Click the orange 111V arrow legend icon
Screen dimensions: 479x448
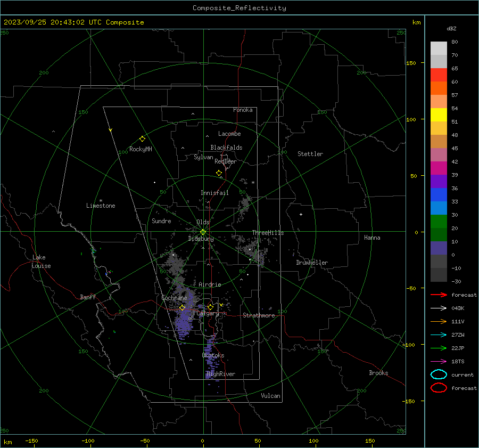click(x=439, y=321)
